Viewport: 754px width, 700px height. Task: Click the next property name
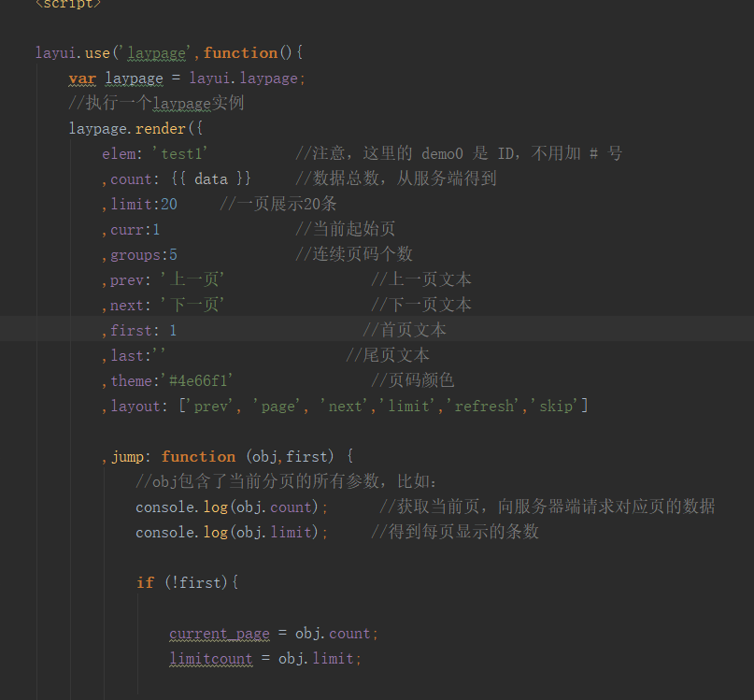click(127, 306)
